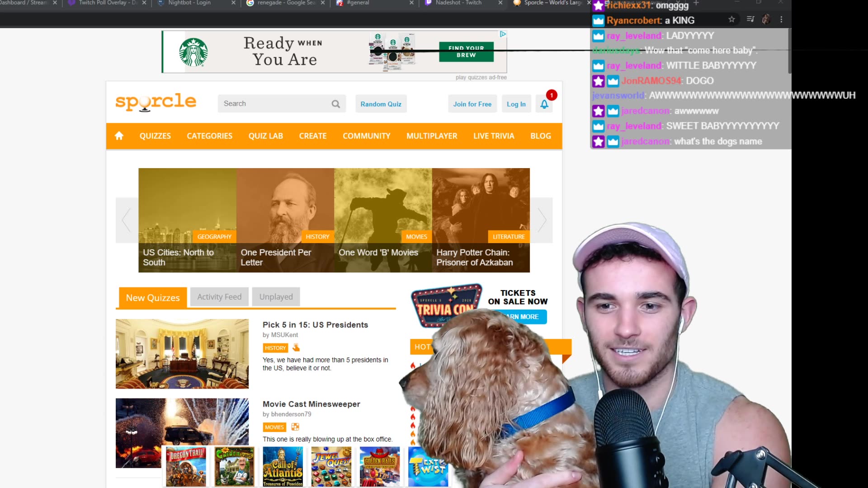This screenshot has height=488, width=868.
Task: Select the New Quizzes tab
Action: (x=153, y=298)
